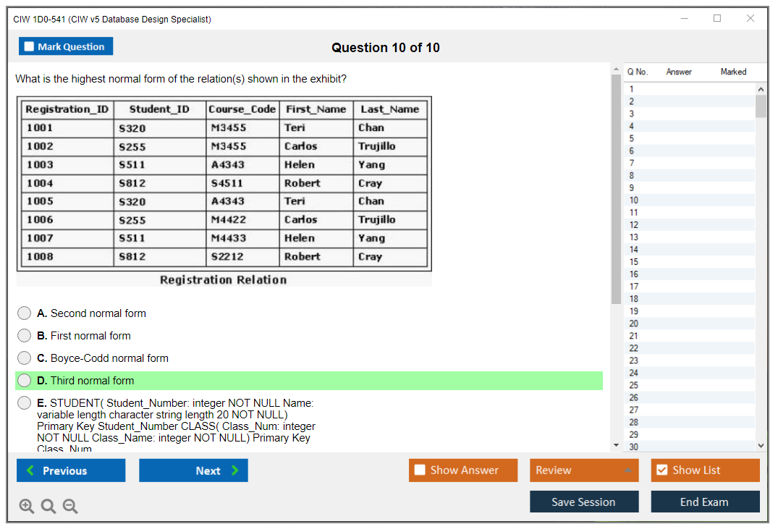Select option D, Third normal form
Viewport: 778px width, 532px height.
[x=25, y=381]
